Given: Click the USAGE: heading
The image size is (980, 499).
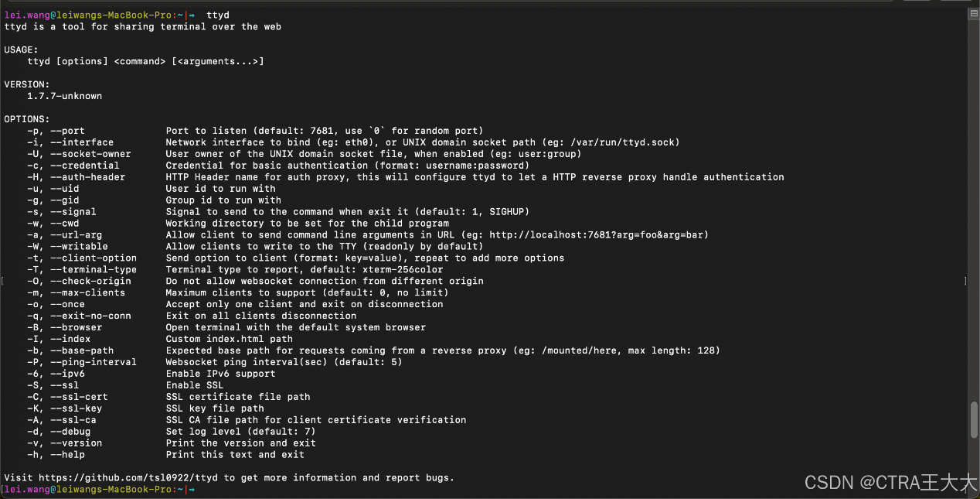Looking at the screenshot, I should point(21,50).
